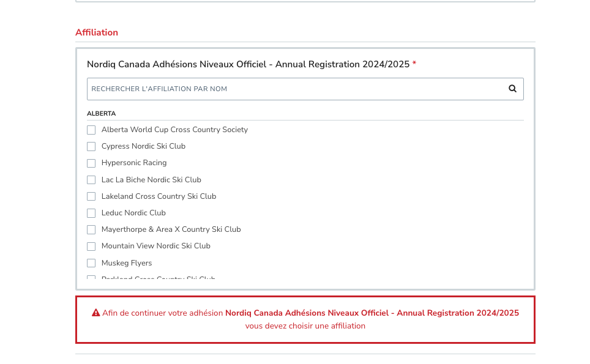This screenshot has height=364, width=590.
Task: Check Lac La Biche Nordic Ski Club
Action: [91, 180]
